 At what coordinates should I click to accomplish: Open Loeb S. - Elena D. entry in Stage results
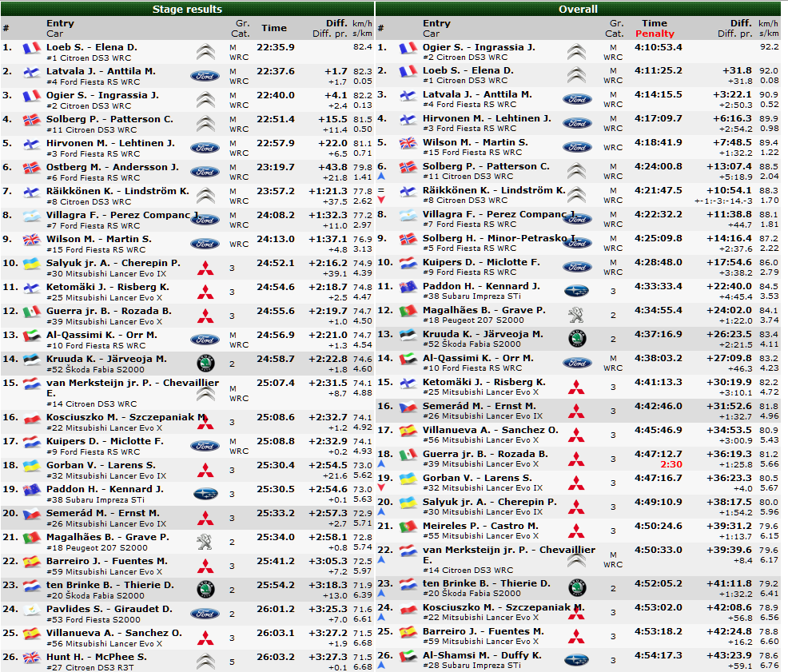coord(92,47)
